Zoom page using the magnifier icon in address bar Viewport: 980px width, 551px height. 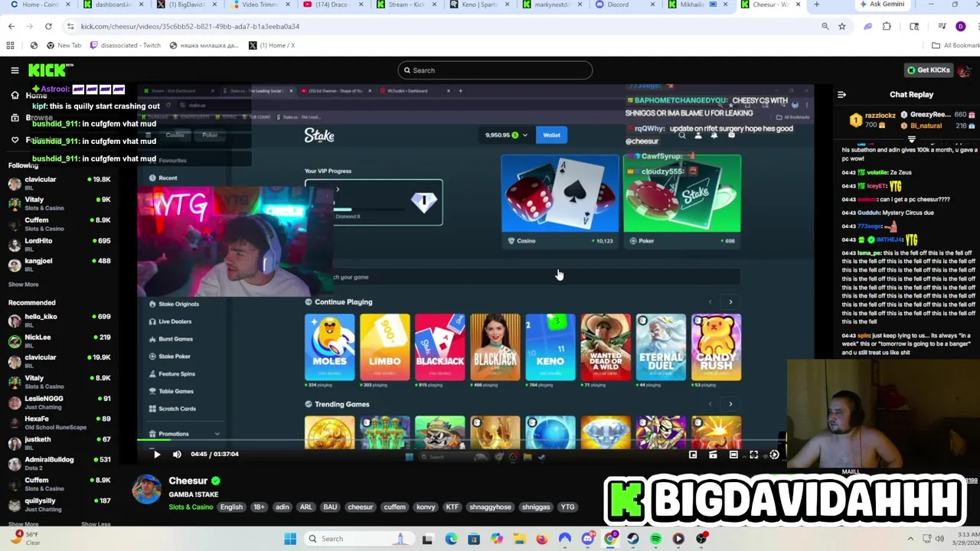click(x=825, y=26)
